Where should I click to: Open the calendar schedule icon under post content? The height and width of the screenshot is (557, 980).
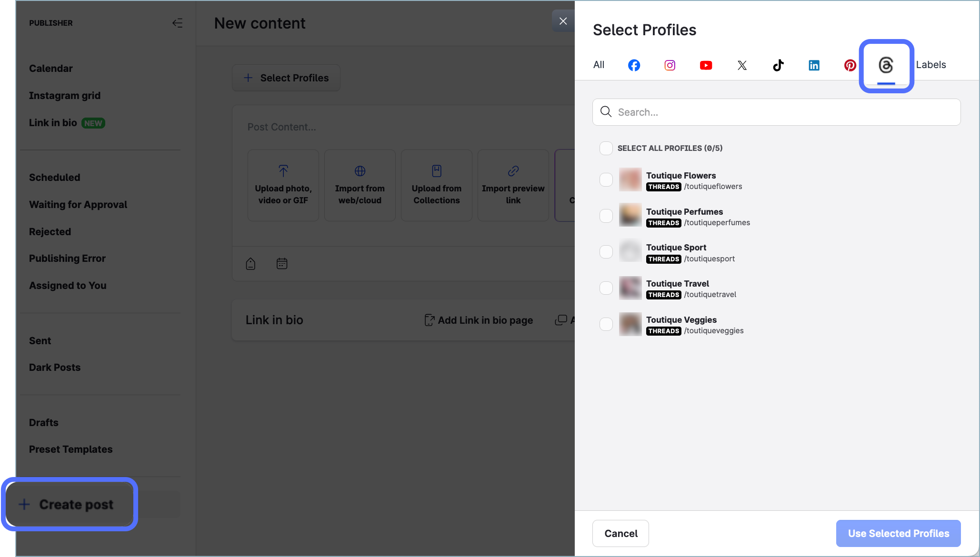pos(282,263)
